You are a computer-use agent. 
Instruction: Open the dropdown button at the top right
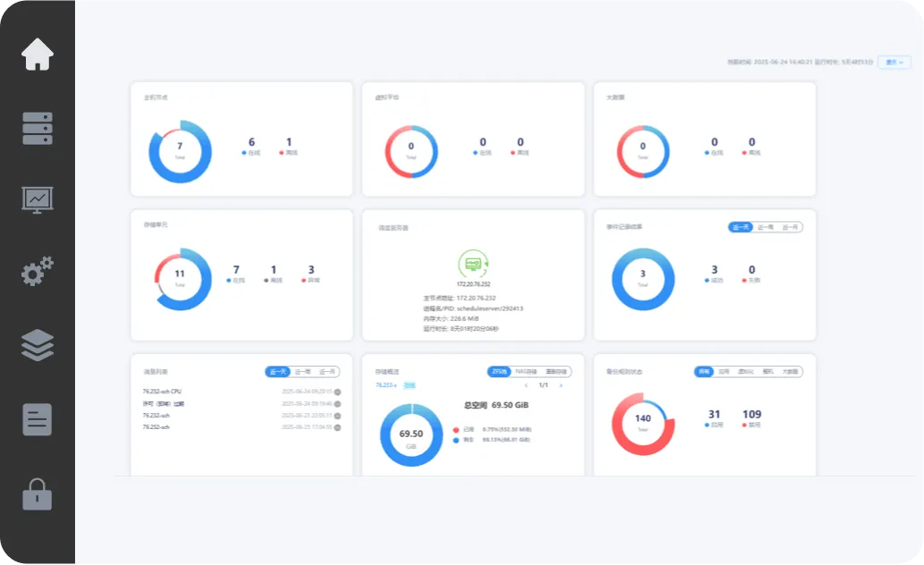click(x=894, y=62)
